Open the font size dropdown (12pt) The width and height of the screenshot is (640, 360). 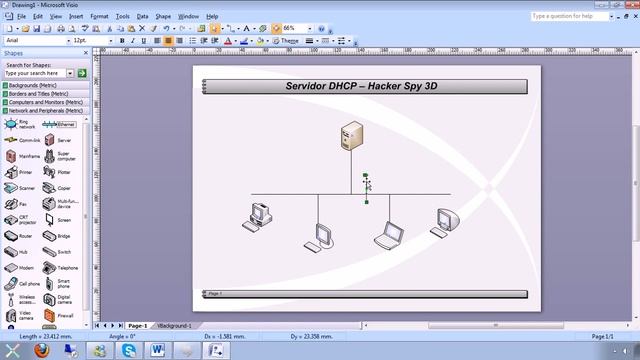[111, 41]
